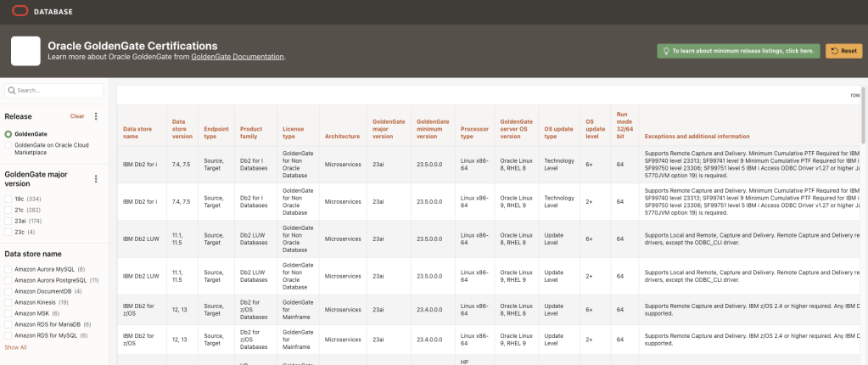Tick the Amazon Kinesis data store checkbox

point(8,302)
